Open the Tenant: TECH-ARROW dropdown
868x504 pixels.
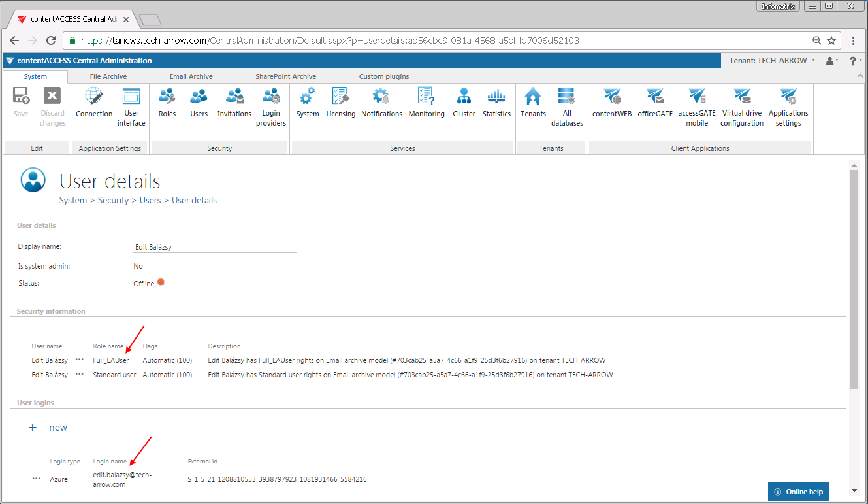pyautogui.click(x=773, y=60)
